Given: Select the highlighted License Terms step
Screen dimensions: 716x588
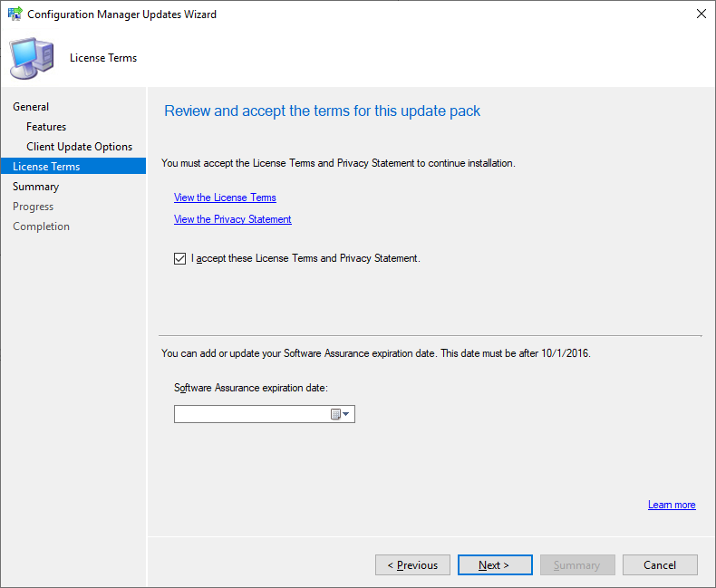Looking at the screenshot, I should pos(46,167).
